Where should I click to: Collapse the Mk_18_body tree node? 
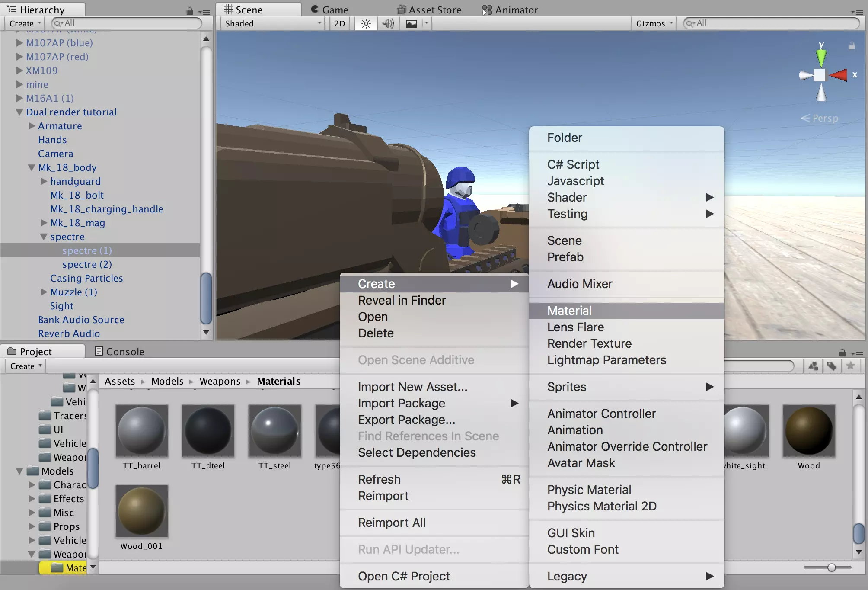[32, 167]
